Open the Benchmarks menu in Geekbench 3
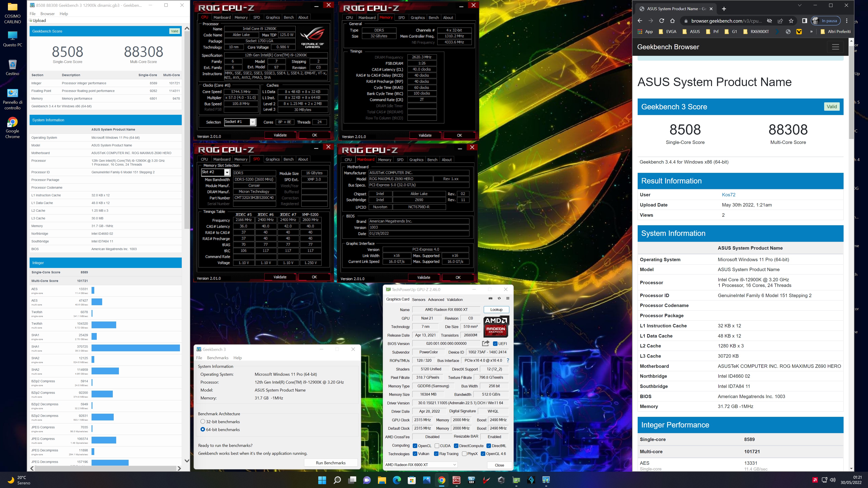Screen dimensions: 868x488 coord(218,358)
